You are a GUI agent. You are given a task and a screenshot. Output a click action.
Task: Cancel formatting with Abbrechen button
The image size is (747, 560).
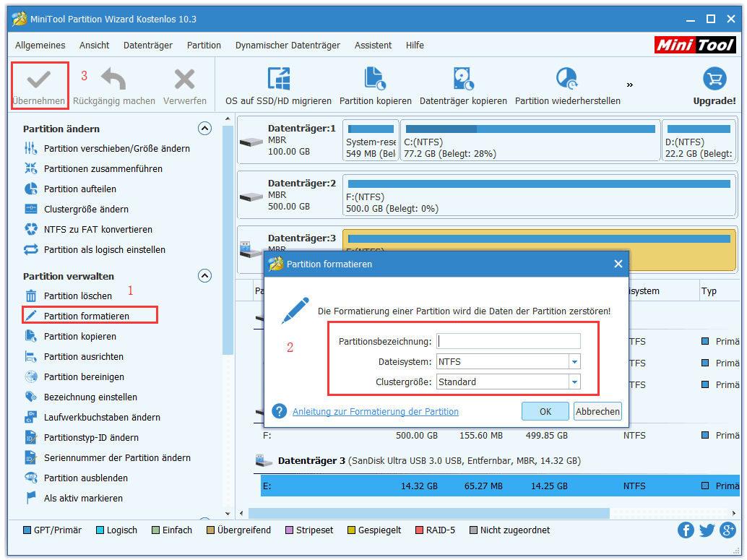pos(598,411)
